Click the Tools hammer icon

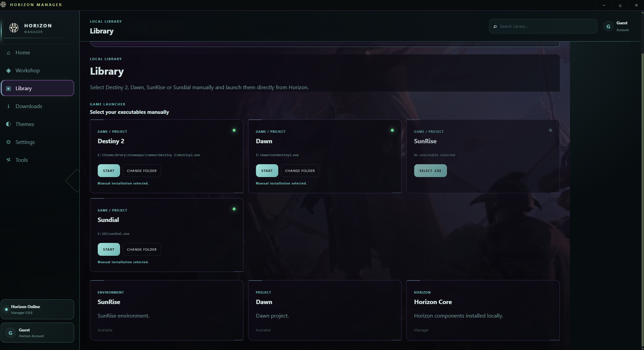pyautogui.click(x=8, y=160)
